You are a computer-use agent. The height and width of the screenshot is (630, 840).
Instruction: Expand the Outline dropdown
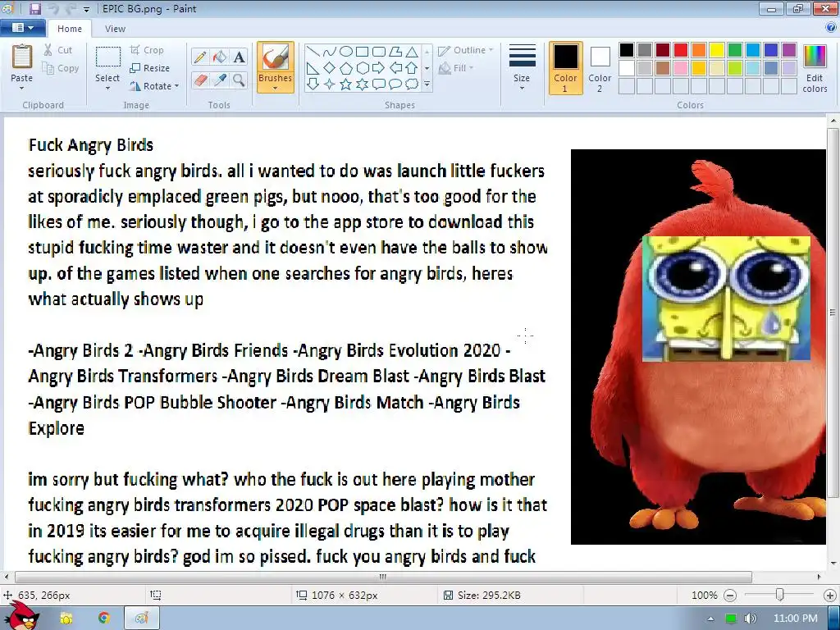click(491, 50)
